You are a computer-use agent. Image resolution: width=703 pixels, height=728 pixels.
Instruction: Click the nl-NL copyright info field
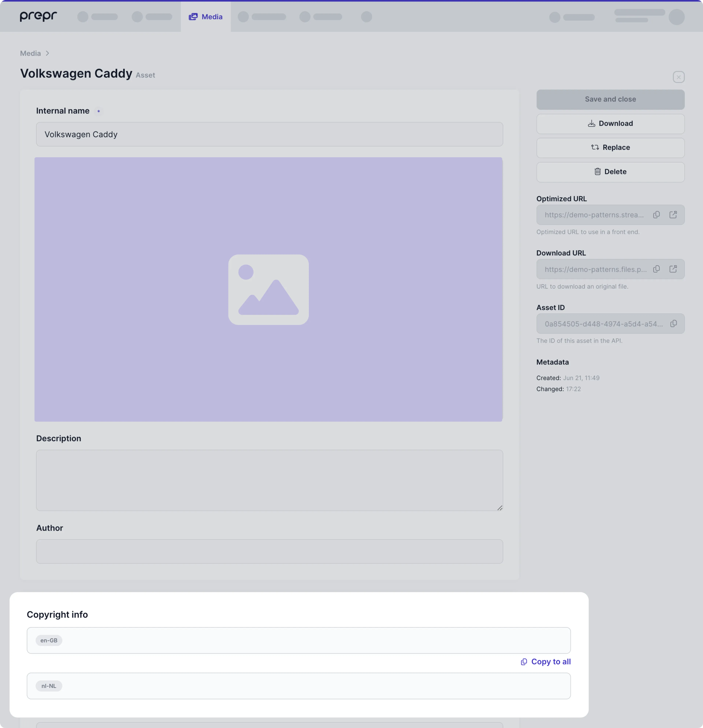(x=299, y=686)
